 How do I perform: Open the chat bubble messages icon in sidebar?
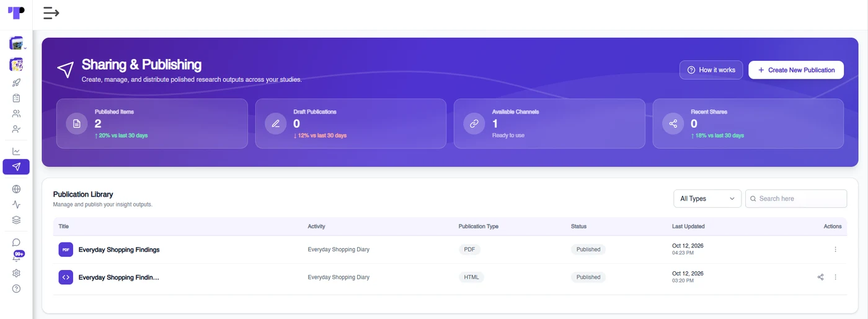(x=16, y=243)
